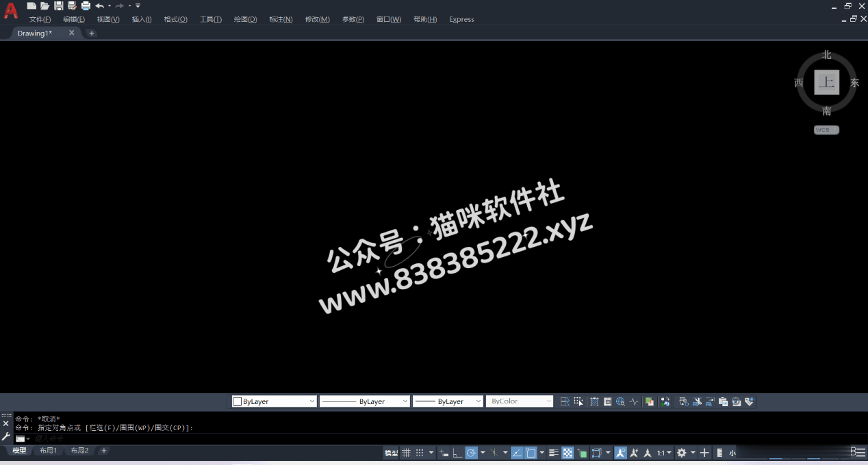Switch to the 布局2 layout tab
Image resolution: width=868 pixels, height=465 pixels.
(x=79, y=451)
